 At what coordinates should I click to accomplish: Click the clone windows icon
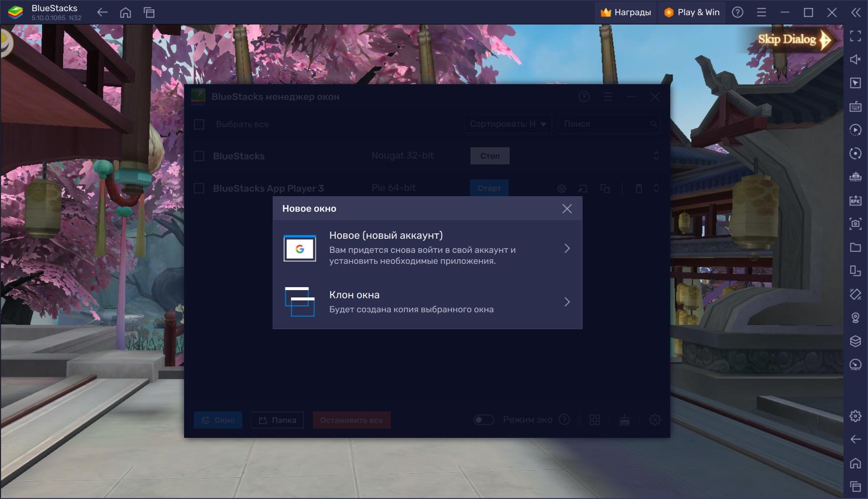[x=300, y=302]
